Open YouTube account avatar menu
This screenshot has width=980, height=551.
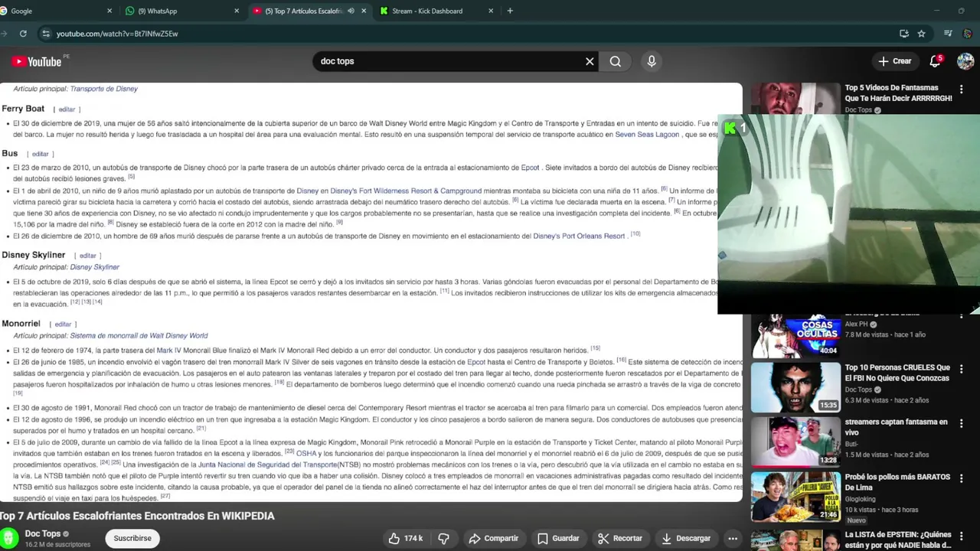click(965, 61)
